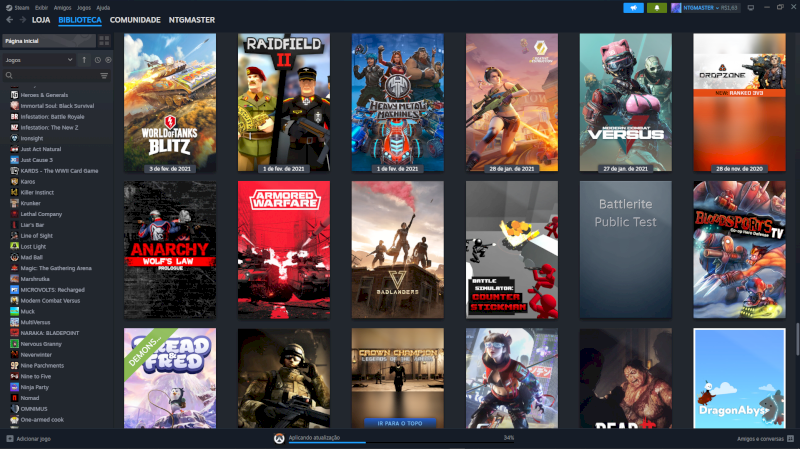Screen dimensions: 800x449
Task: Select NARAKA: BLADEPOINT in list
Action: click(x=49, y=333)
